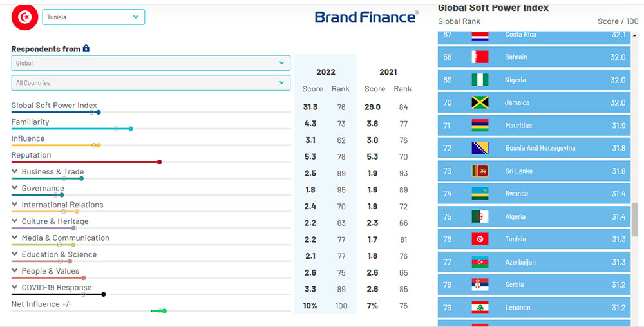Click the Mauritius flag in ranking list
644x327 pixels.
click(x=480, y=126)
